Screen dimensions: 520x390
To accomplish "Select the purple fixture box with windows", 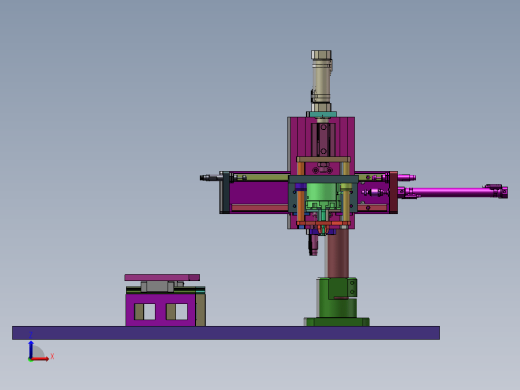I will click(160, 310).
